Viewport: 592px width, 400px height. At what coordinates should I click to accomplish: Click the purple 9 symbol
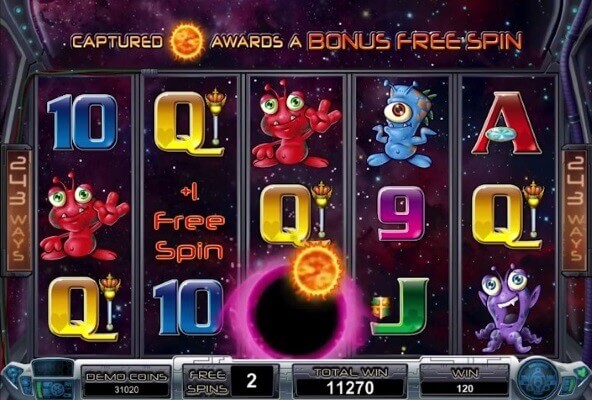coord(401,213)
